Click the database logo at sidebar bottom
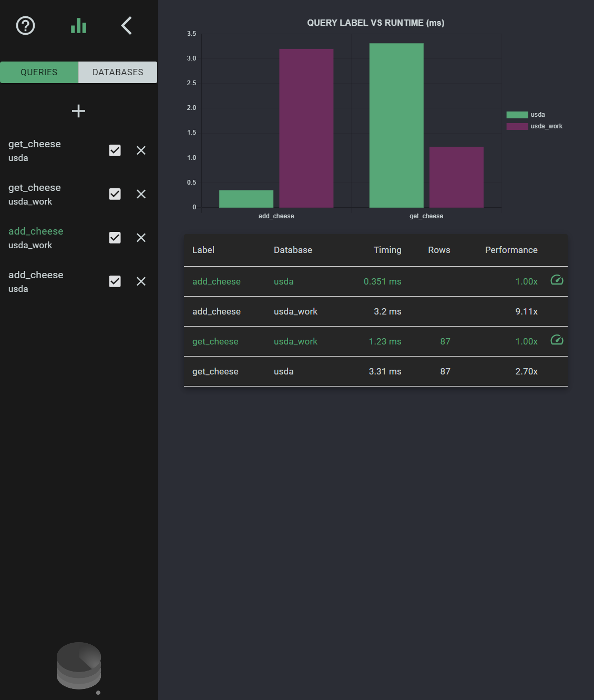The height and width of the screenshot is (700, 594). pyautogui.click(x=79, y=666)
